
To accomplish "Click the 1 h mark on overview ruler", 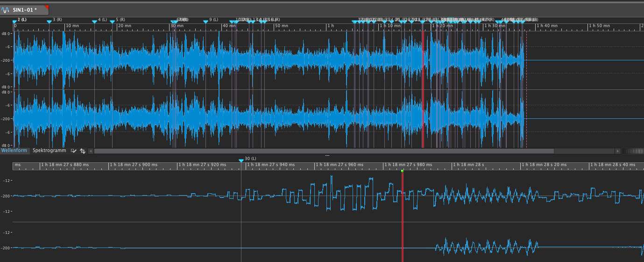I will 331,26.
